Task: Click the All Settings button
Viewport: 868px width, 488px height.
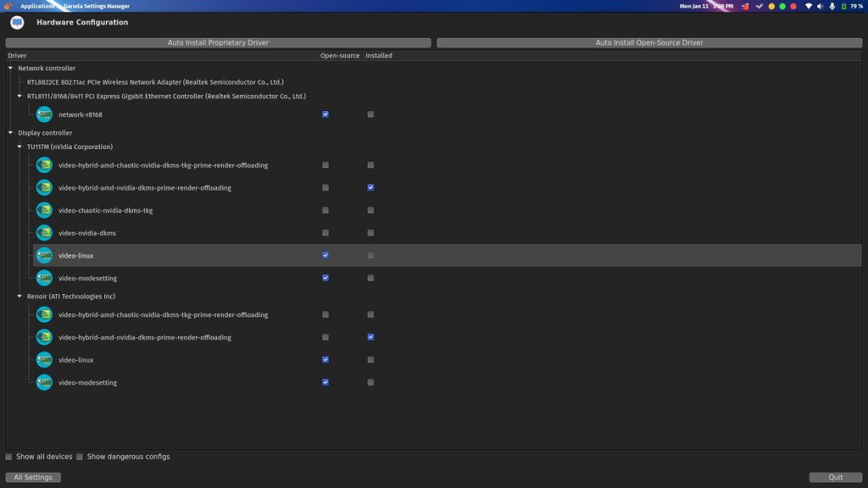Action: pos(32,476)
